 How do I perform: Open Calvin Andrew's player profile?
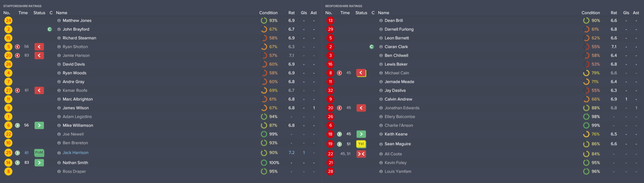398,99
